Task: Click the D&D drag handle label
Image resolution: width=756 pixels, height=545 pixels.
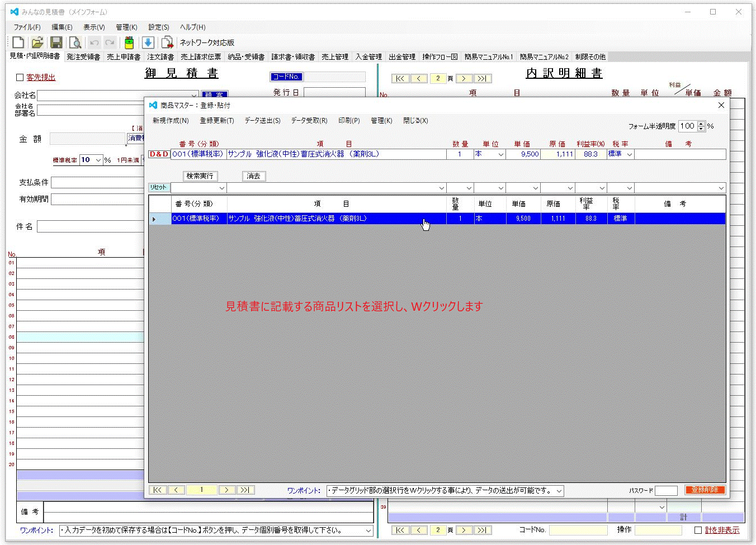Action: pos(159,154)
